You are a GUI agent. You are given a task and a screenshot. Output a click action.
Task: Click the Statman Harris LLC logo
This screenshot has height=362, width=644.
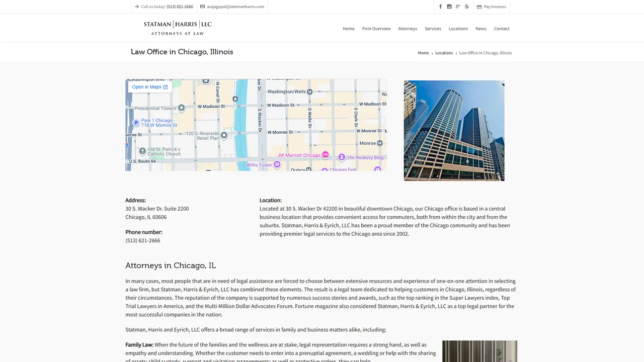(x=178, y=28)
